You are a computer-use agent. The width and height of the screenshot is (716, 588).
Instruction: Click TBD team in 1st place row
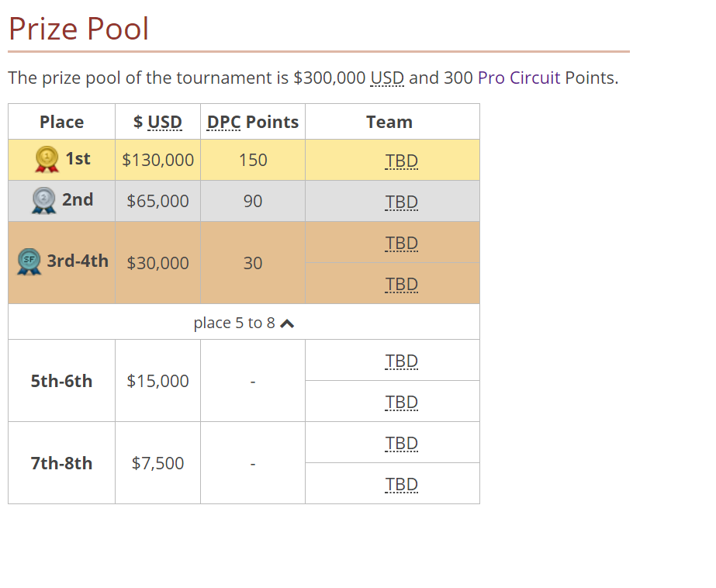click(x=401, y=161)
